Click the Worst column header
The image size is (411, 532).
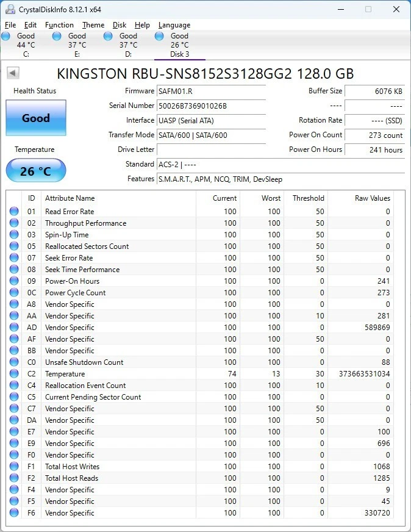pos(262,198)
